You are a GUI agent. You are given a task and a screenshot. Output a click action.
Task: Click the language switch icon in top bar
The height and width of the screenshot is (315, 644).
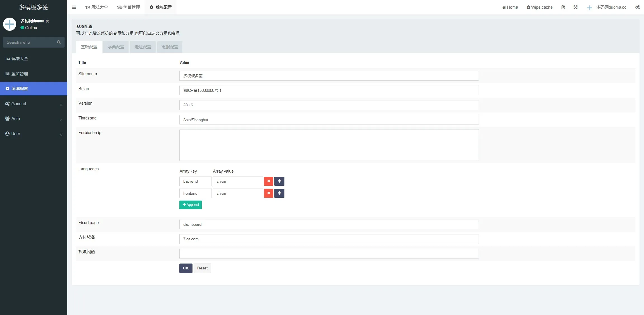(x=563, y=7)
